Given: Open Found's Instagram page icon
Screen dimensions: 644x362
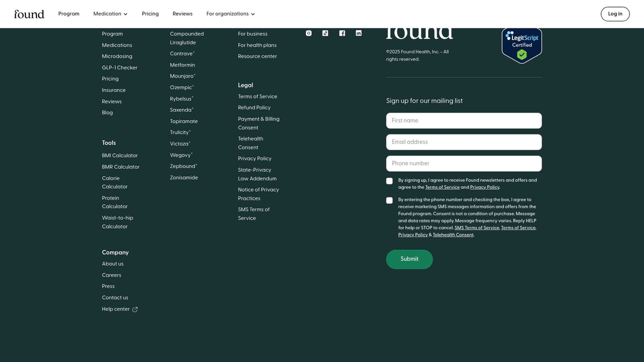Looking at the screenshot, I should pyautogui.click(x=309, y=33).
